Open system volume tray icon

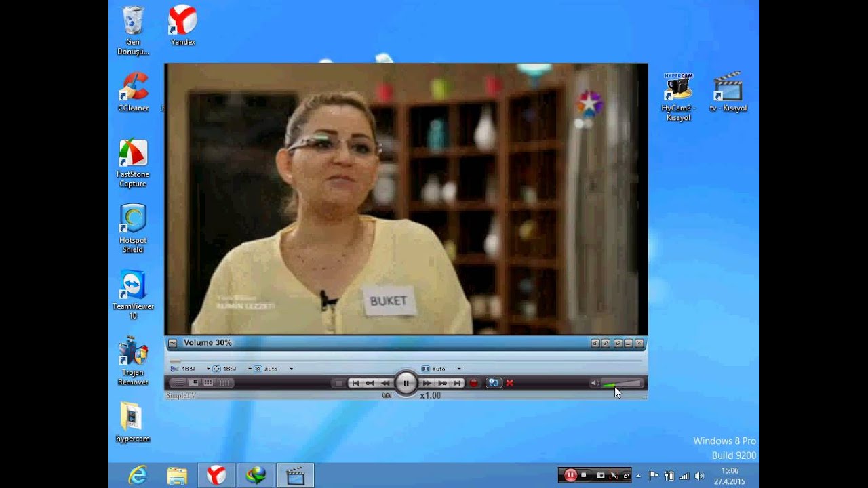[699, 476]
